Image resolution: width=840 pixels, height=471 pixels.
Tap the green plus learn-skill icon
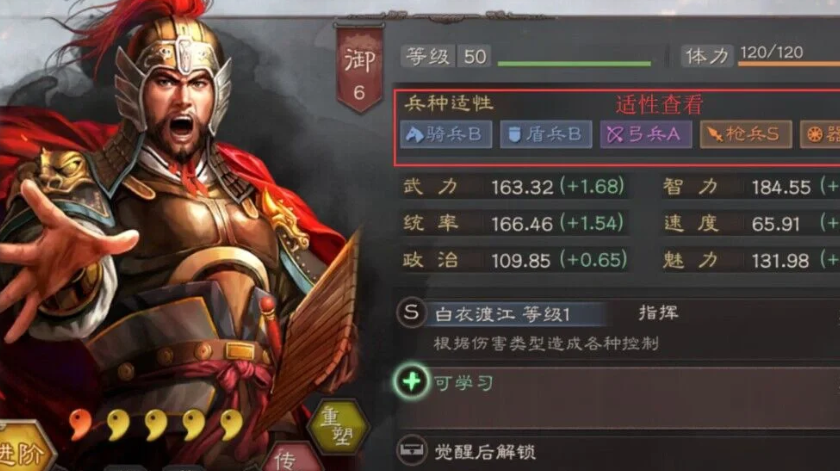(x=411, y=382)
